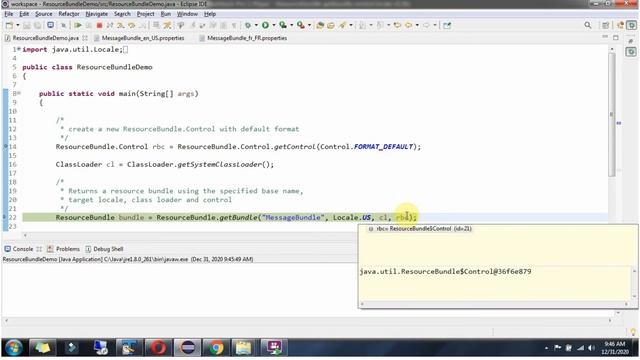The image size is (640, 360).
Task: Click the Search magnifier icon in toolbar
Action: coord(588,25)
